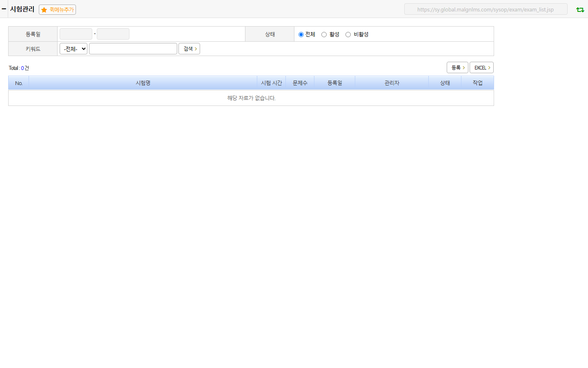Select the 비활성 status radio button
The width and height of the screenshot is (588, 368).
(348, 34)
